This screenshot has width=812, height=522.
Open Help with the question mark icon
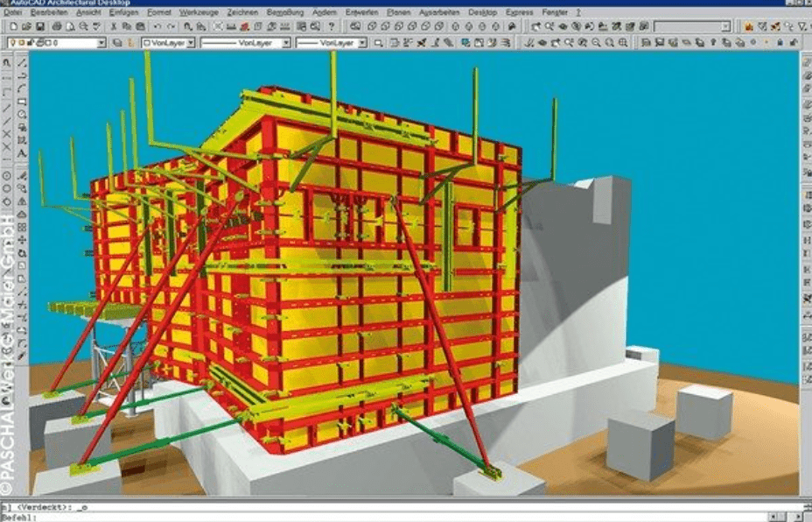[x=331, y=27]
